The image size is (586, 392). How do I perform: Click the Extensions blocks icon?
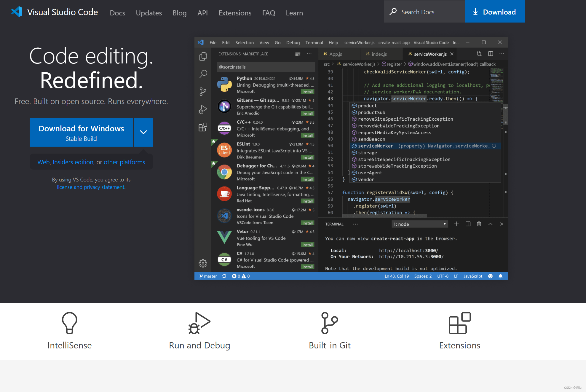pyautogui.click(x=459, y=323)
